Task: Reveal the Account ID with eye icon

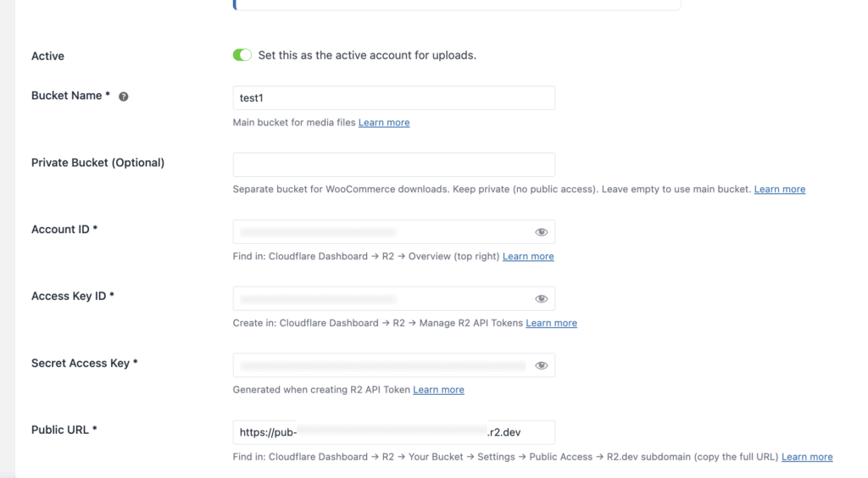Action: (542, 232)
